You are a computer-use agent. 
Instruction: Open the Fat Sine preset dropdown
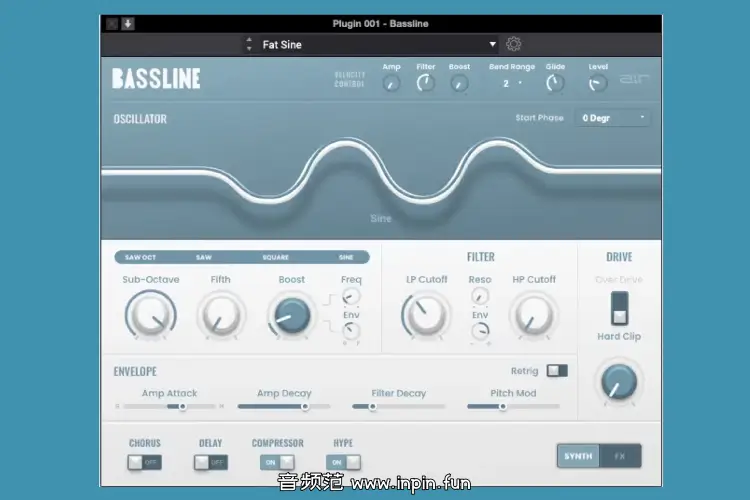pos(492,44)
